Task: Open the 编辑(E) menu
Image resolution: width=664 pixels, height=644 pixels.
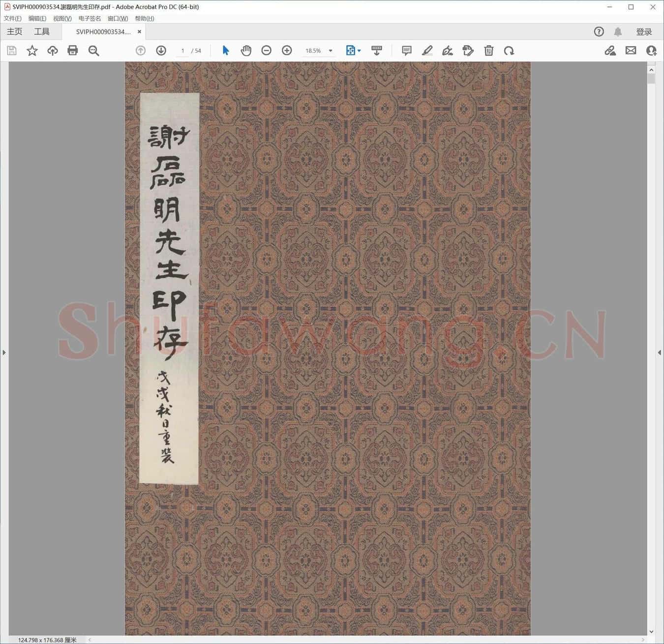Action: click(x=37, y=18)
